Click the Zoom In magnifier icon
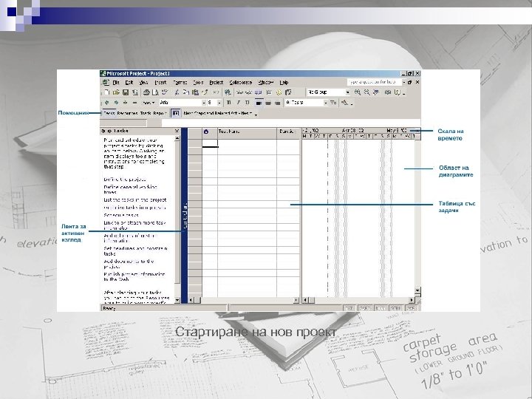Image resolution: width=532 pixels, height=399 pixels. (x=358, y=92)
